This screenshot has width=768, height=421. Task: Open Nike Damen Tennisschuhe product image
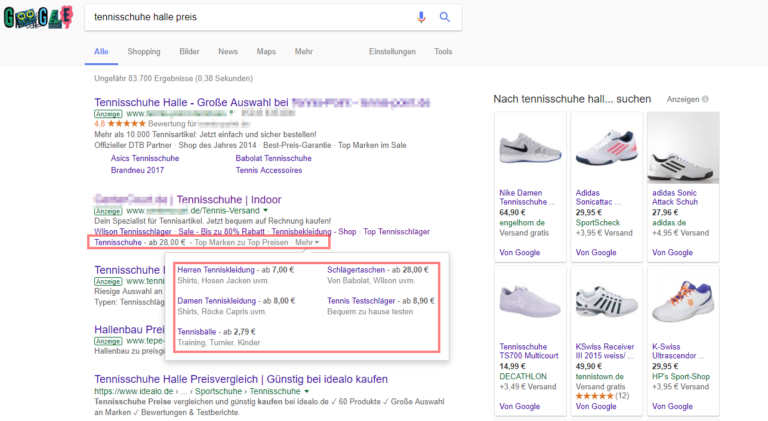pyautogui.click(x=526, y=145)
